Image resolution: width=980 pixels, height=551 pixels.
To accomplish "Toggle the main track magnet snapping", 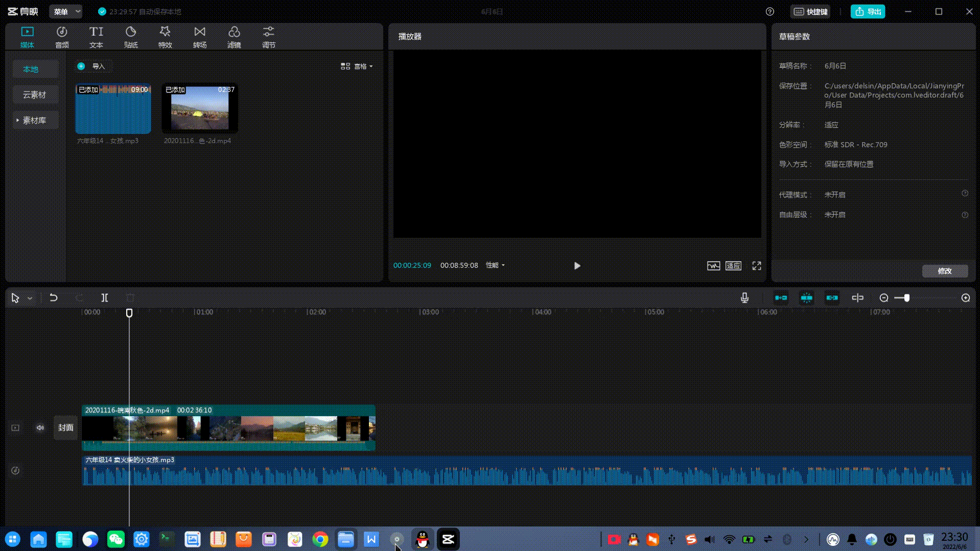I will click(x=781, y=298).
